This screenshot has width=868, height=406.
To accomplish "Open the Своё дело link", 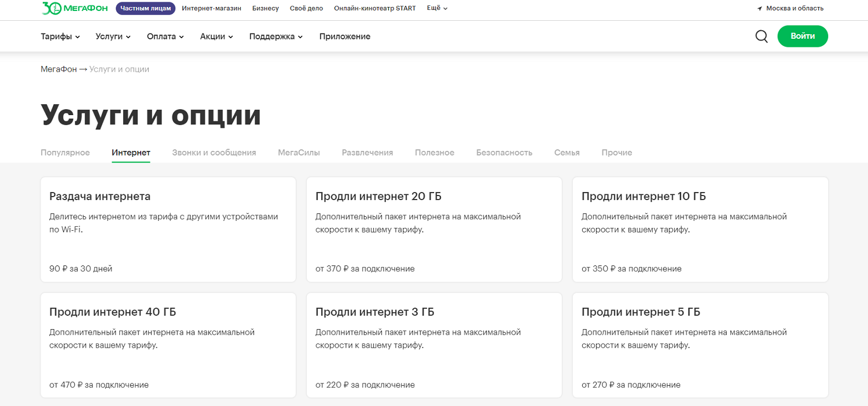I will point(307,8).
